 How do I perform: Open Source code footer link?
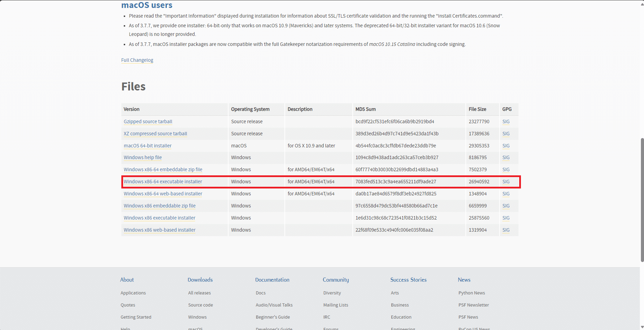click(201, 305)
